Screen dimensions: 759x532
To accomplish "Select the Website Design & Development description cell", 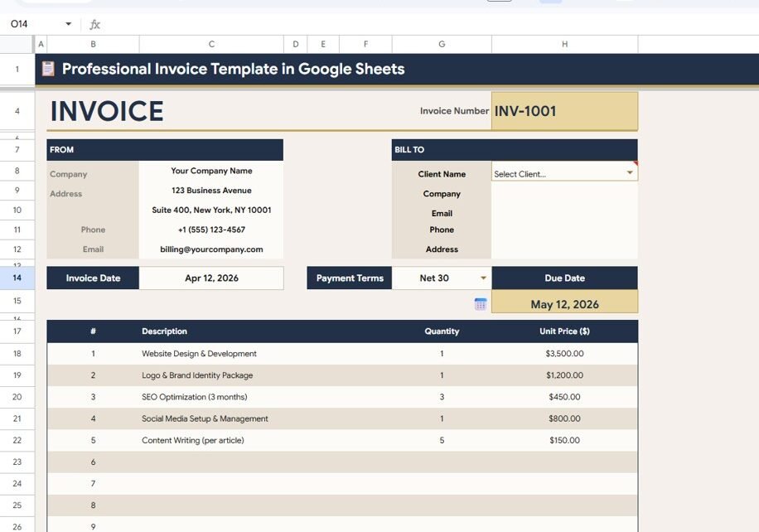I will [x=211, y=354].
